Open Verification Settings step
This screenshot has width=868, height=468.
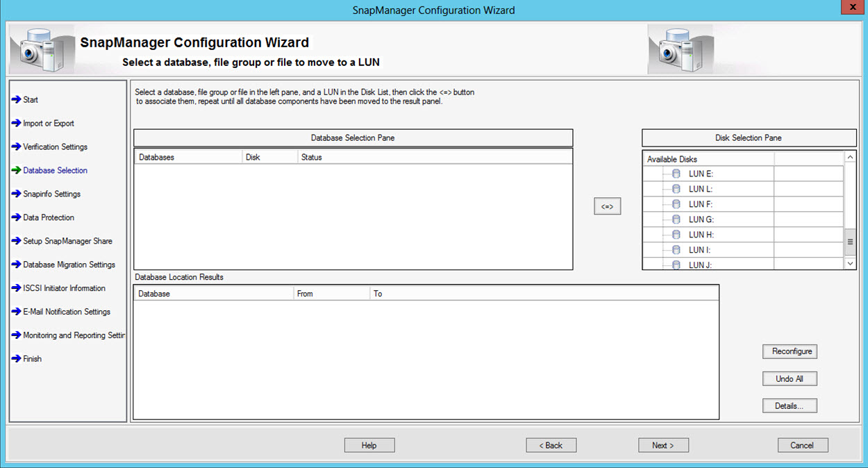[56, 147]
